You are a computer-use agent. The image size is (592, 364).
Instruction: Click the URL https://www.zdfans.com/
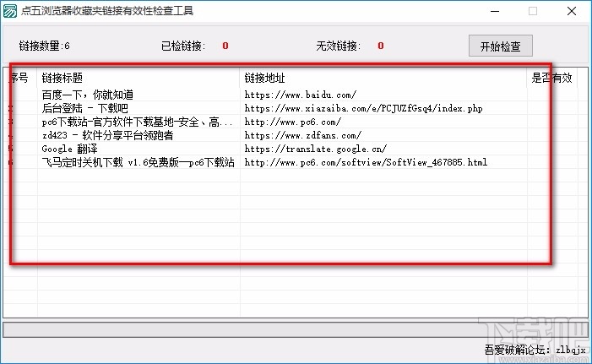303,135
